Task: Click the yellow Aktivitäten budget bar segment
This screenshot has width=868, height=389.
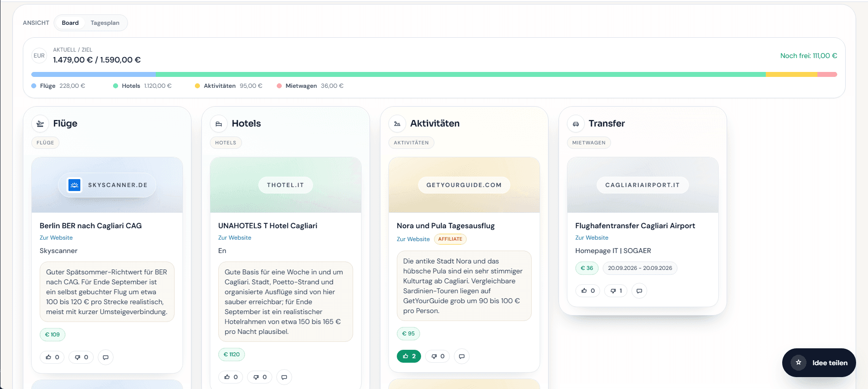Action: click(x=792, y=74)
